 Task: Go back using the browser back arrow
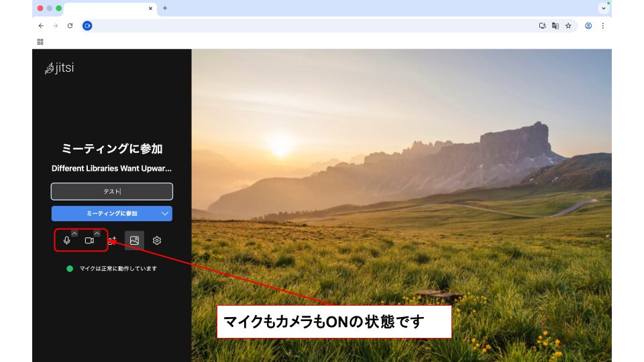click(41, 25)
